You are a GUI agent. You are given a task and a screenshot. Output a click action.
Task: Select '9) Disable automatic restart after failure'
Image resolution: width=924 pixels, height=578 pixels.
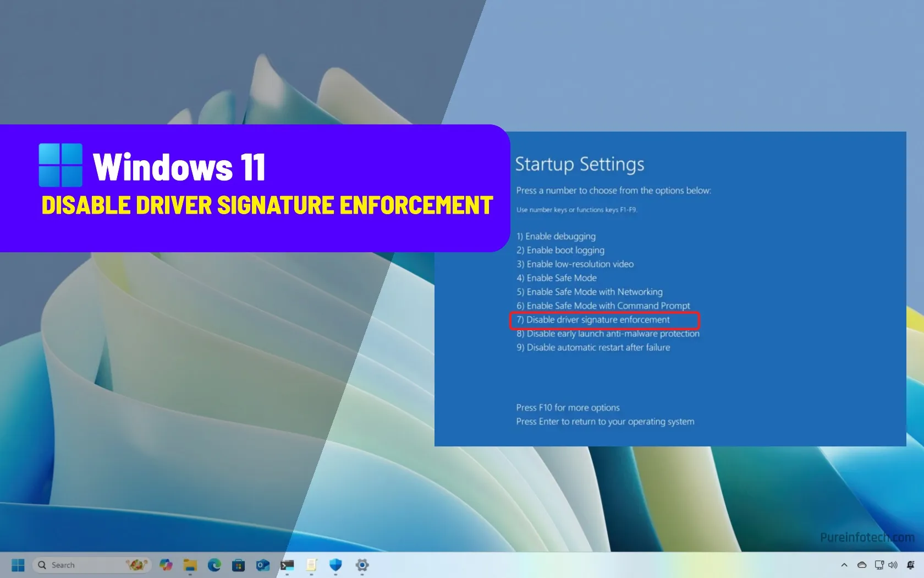593,347
